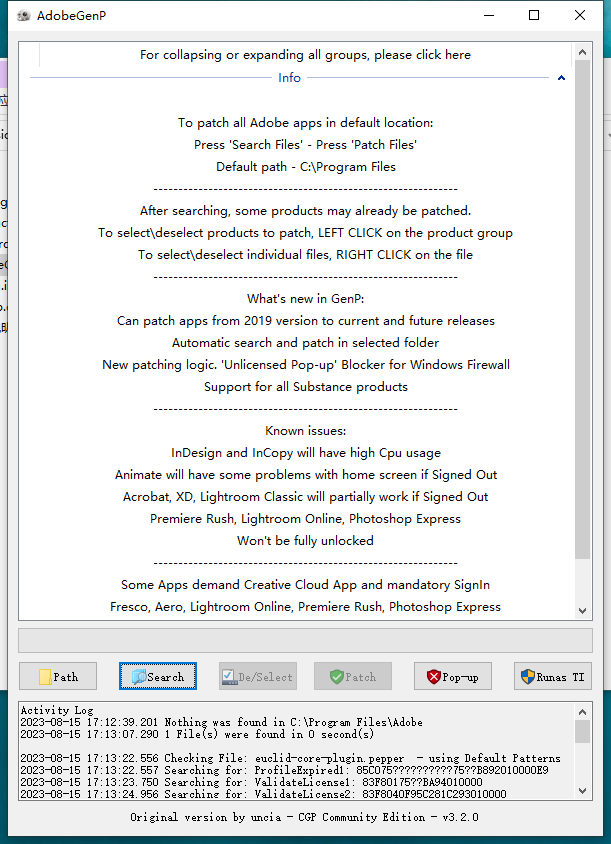Click 'Can patch apps from 2019 version' line
The height and width of the screenshot is (844, 611).
305,321
